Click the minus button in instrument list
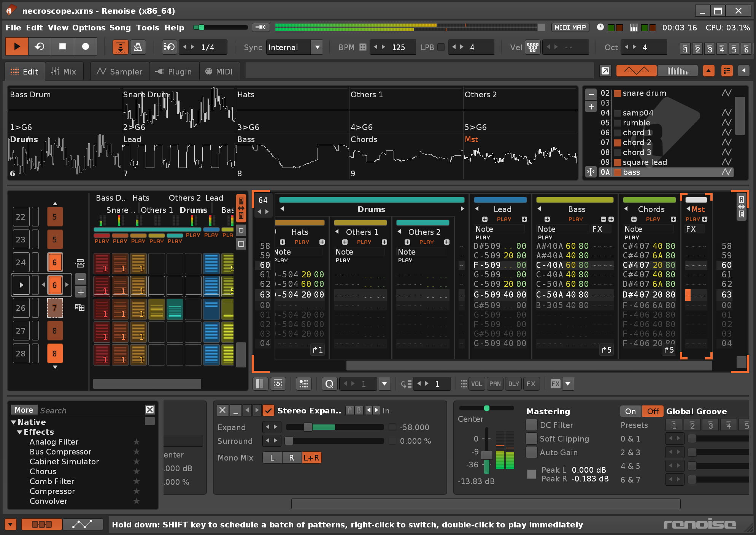756x535 pixels. point(591,94)
